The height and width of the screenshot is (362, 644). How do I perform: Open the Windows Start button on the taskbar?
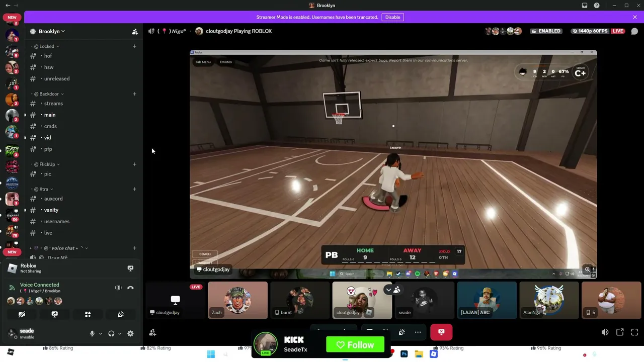211,354
